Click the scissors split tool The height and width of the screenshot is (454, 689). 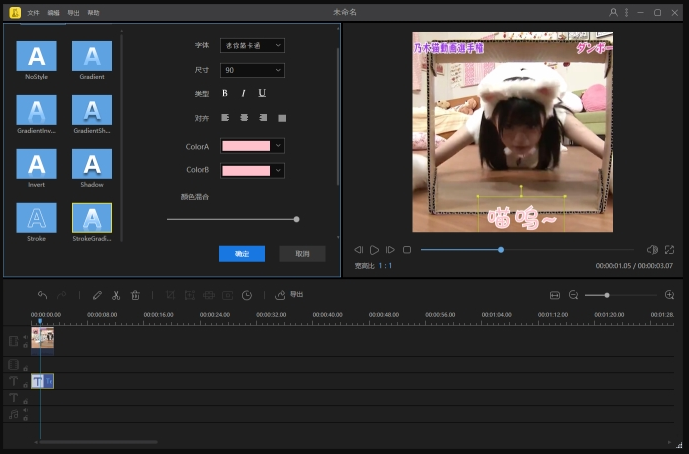116,295
